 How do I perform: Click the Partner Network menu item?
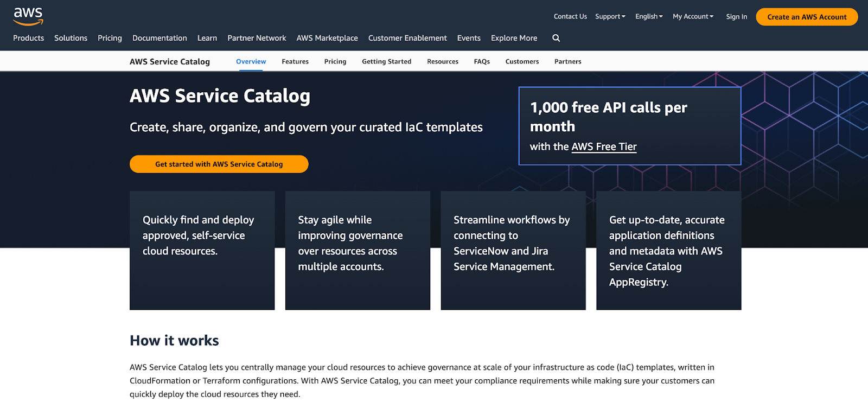257,38
